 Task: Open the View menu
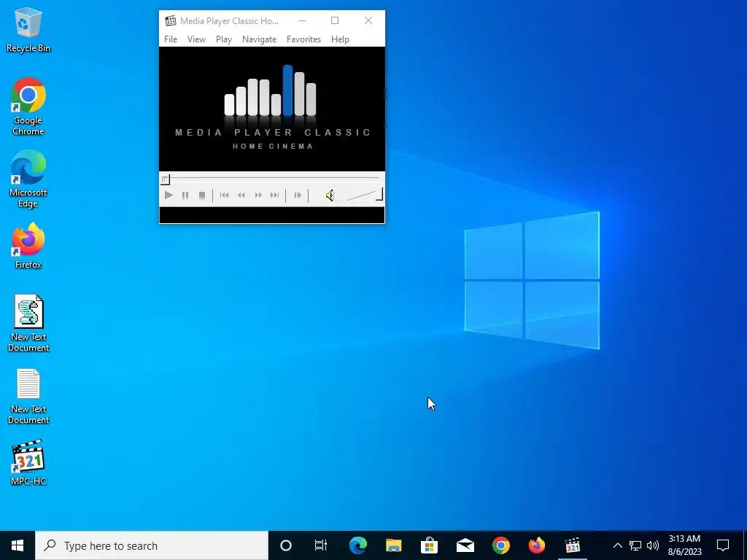tap(196, 39)
